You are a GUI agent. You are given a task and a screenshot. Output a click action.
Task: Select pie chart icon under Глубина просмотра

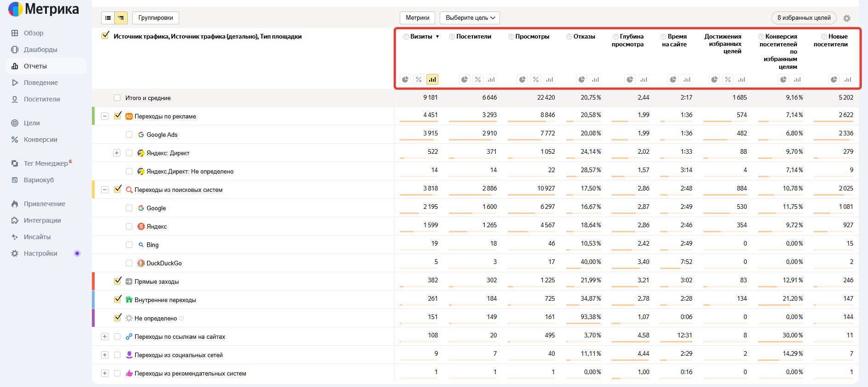630,79
